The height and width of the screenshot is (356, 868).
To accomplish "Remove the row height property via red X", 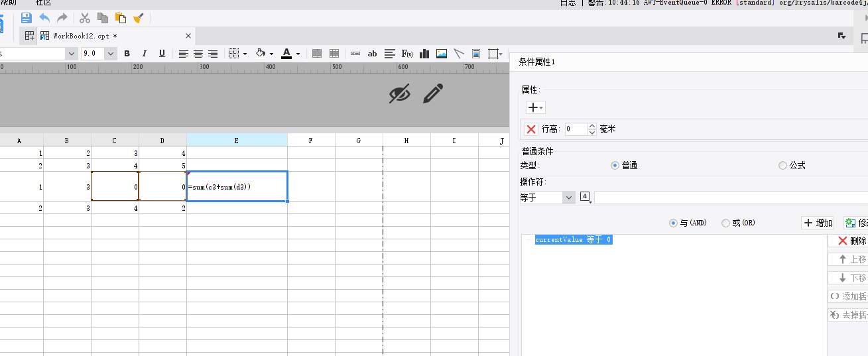I will click(531, 129).
